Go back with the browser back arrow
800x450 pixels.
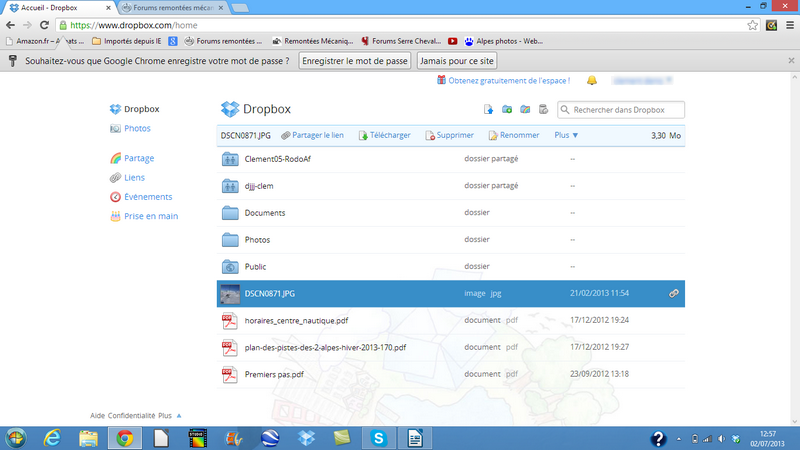point(10,25)
